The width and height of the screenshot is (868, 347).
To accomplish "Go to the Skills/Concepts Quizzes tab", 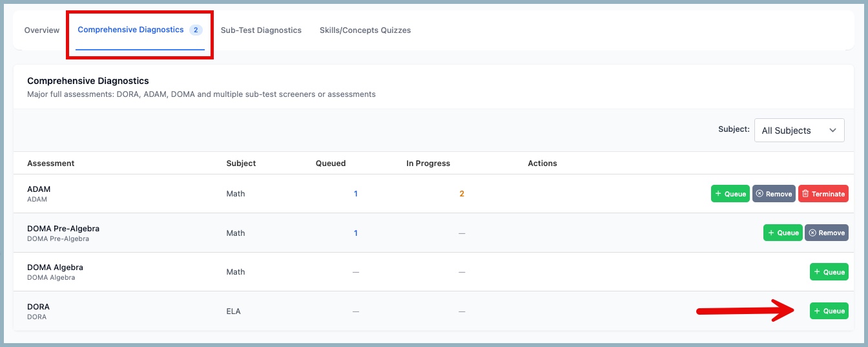I will [365, 30].
